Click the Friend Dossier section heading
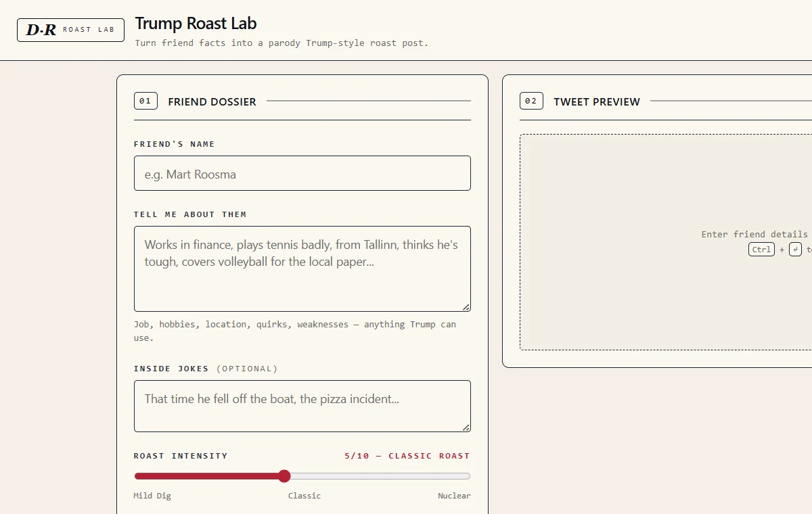This screenshot has height=514, width=812. point(212,101)
